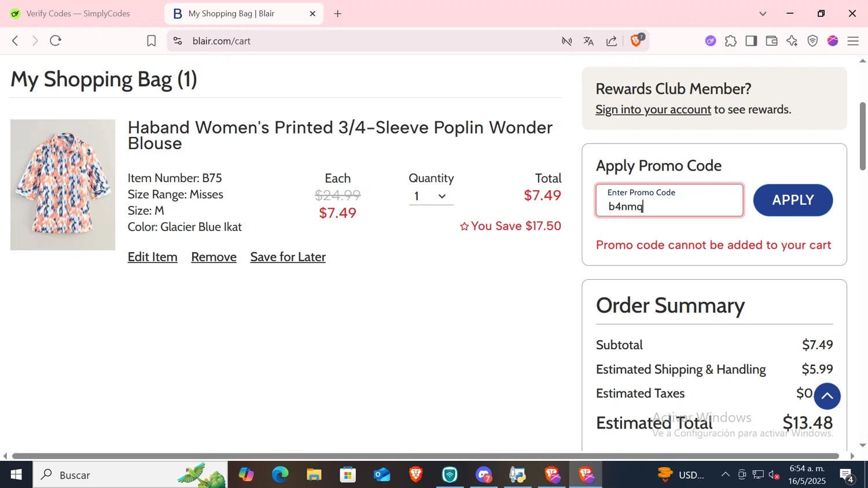Click the Buscar taskbar search box
868x488 pixels.
point(130,475)
